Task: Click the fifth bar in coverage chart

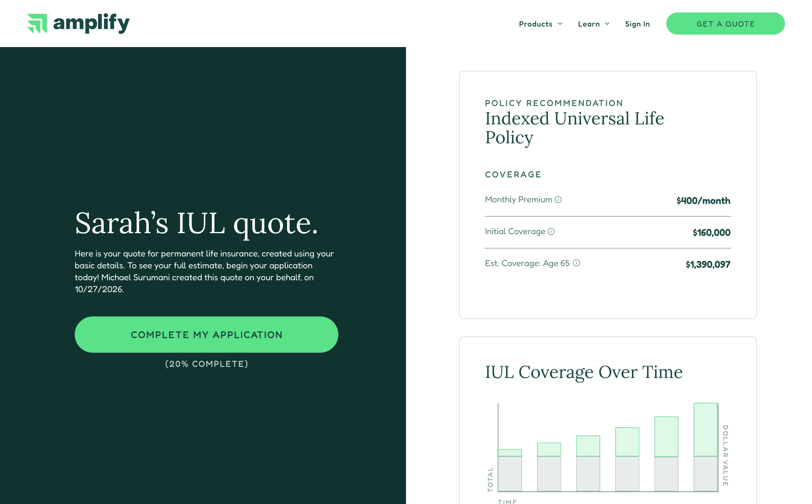Action: click(x=666, y=453)
